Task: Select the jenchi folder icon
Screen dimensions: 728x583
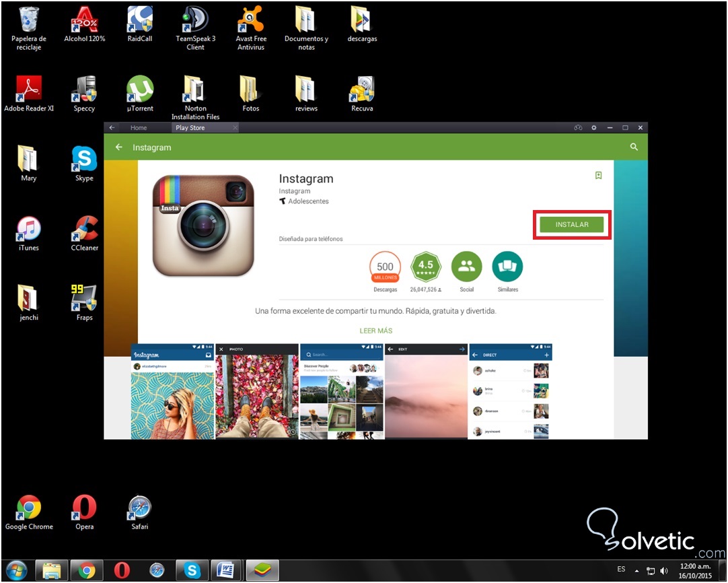Action: click(x=29, y=304)
